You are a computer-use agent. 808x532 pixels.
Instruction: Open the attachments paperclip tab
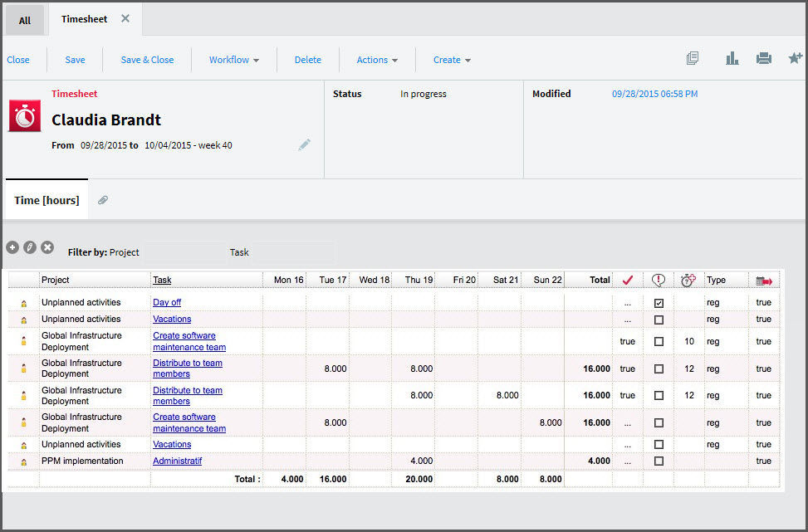103,200
